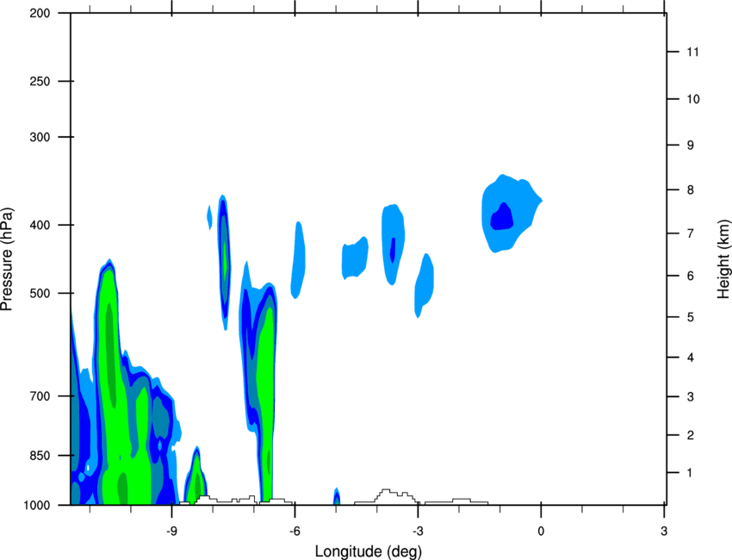Click the 0 longitude tick label
This screenshot has height=560, width=732.
541,531
